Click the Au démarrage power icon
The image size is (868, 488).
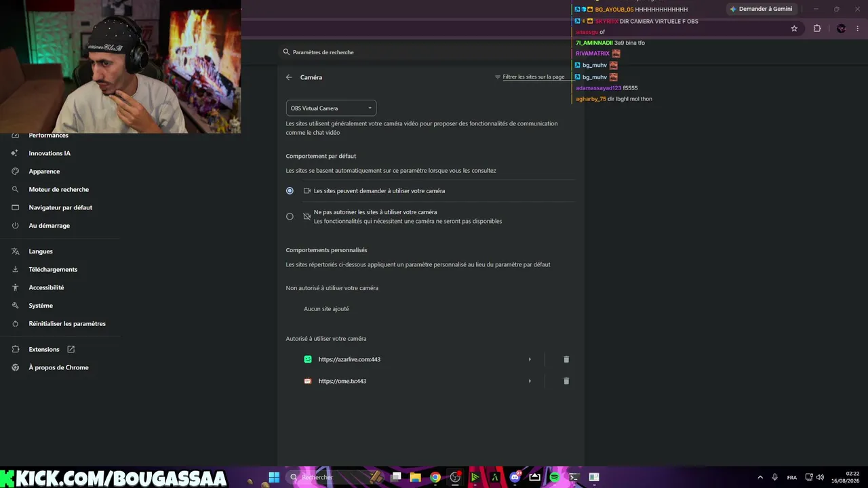[15, 226]
